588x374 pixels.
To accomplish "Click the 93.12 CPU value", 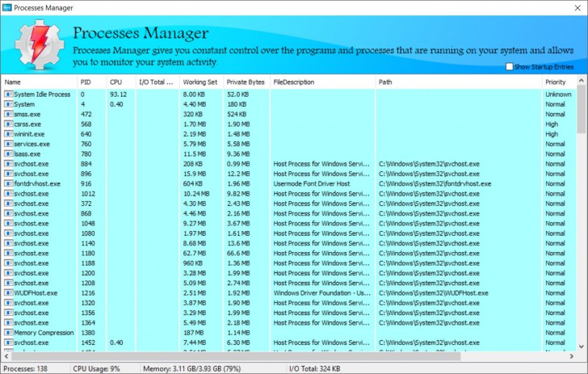I will [x=118, y=95].
